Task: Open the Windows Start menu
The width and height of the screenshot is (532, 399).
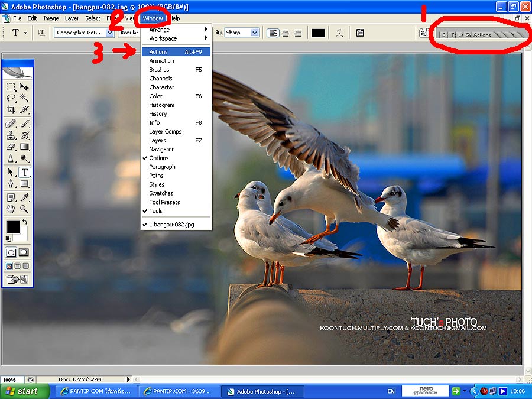Action: tap(24, 391)
